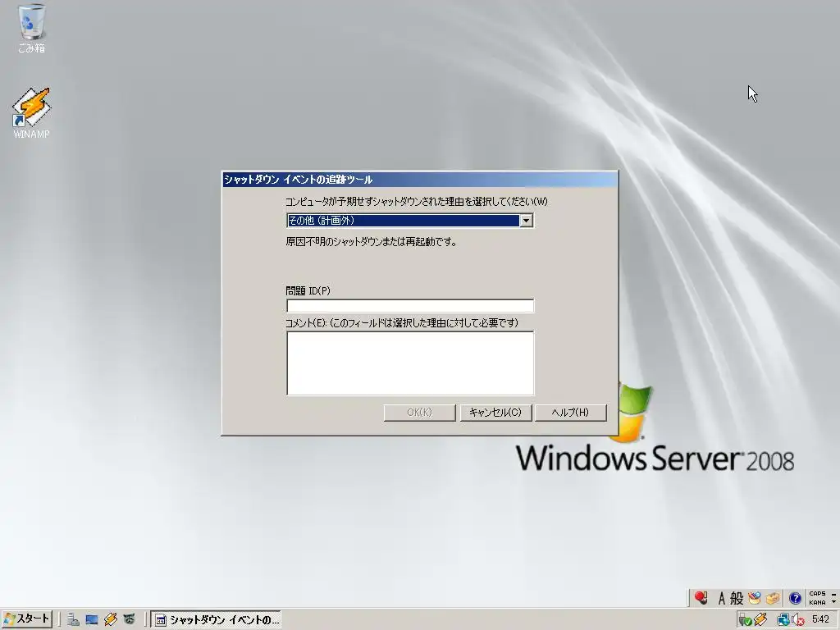The width and height of the screenshot is (840, 630).
Task: Click the Show Desktop quick launch icon
Action: 92,620
